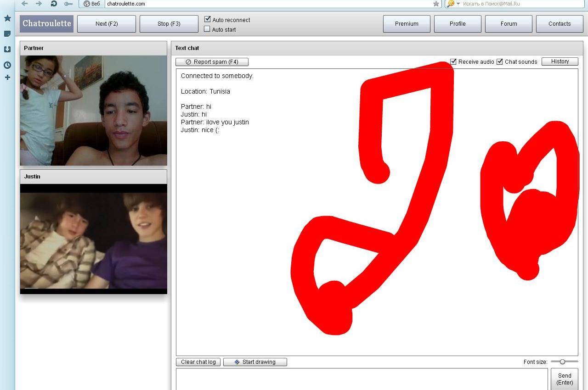Click the key icon in browser toolbar
The image size is (588, 390).
68,4
